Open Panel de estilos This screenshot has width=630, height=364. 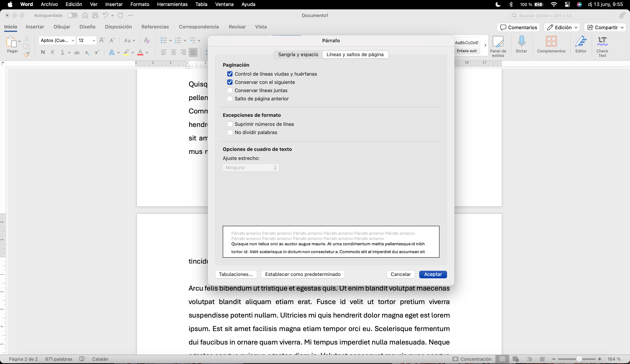(498, 46)
